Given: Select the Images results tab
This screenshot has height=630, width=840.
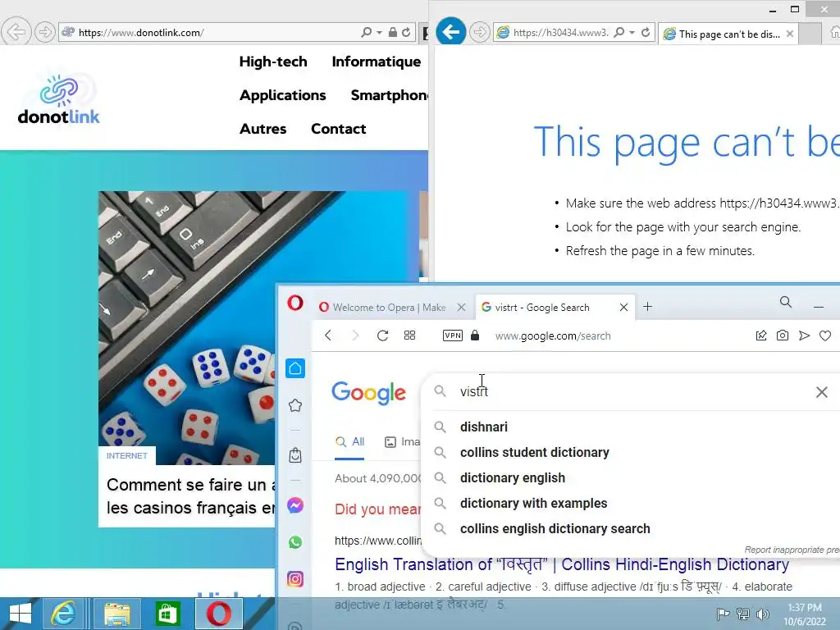Looking at the screenshot, I should 403,442.
